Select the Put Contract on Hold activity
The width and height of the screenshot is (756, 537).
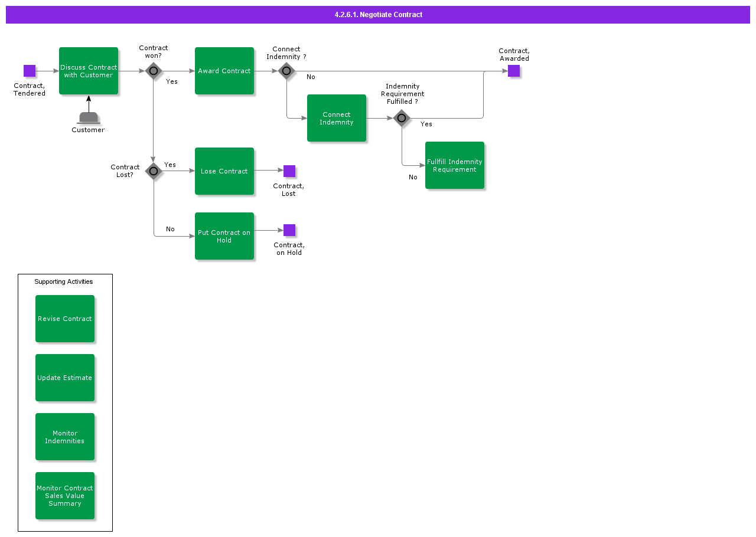click(x=224, y=236)
